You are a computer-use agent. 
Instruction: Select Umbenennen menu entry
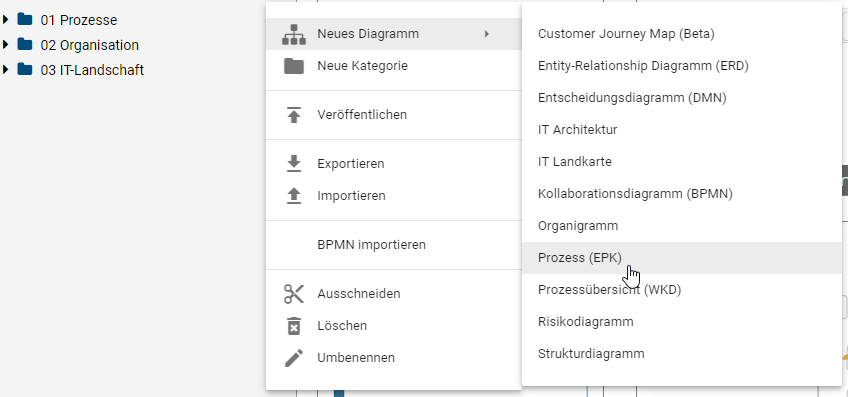point(394,358)
